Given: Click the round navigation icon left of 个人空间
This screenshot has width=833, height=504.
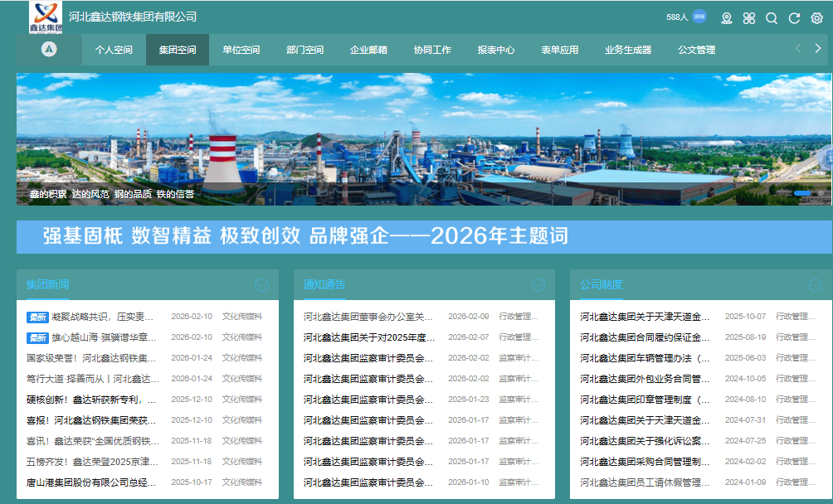Looking at the screenshot, I should tap(49, 50).
